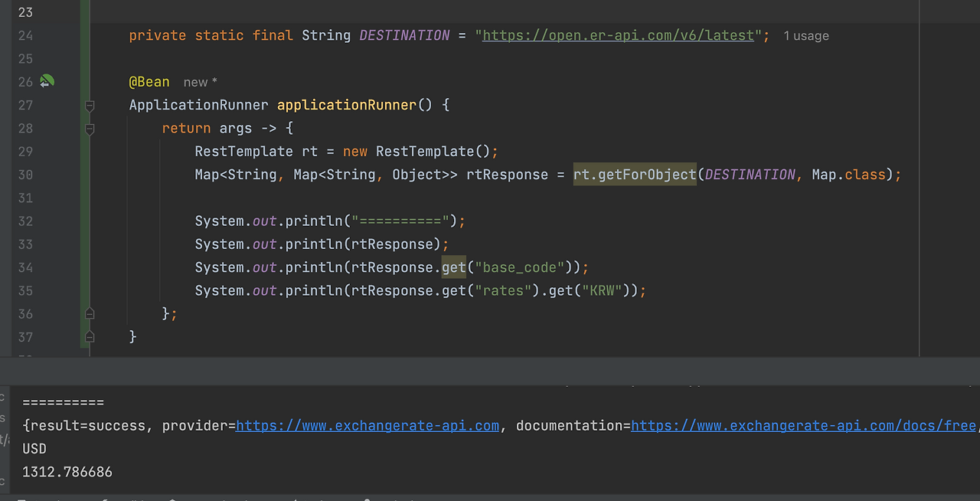Click the fold end marker beside the lambda's closing brace
Viewport: 980px width, 501px height.
pos(90,313)
